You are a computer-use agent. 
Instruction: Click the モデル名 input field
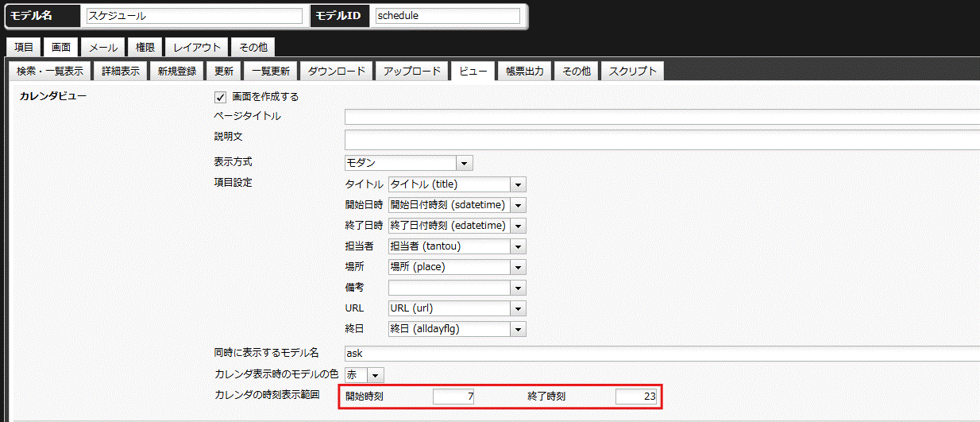[x=194, y=16]
